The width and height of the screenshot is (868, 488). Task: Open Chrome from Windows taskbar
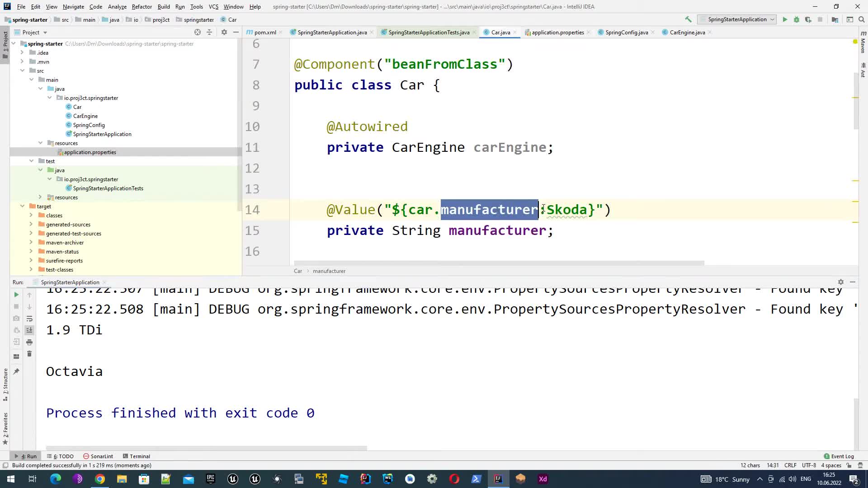click(x=100, y=479)
